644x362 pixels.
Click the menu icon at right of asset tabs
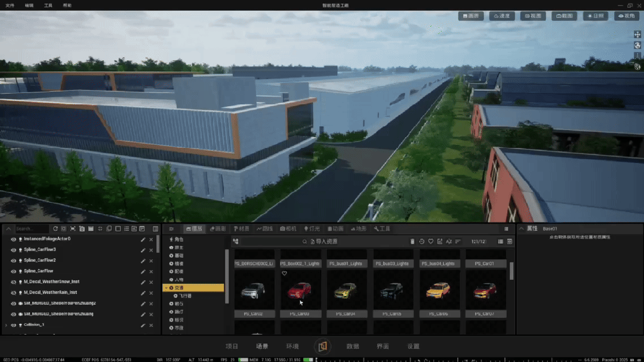click(x=506, y=228)
